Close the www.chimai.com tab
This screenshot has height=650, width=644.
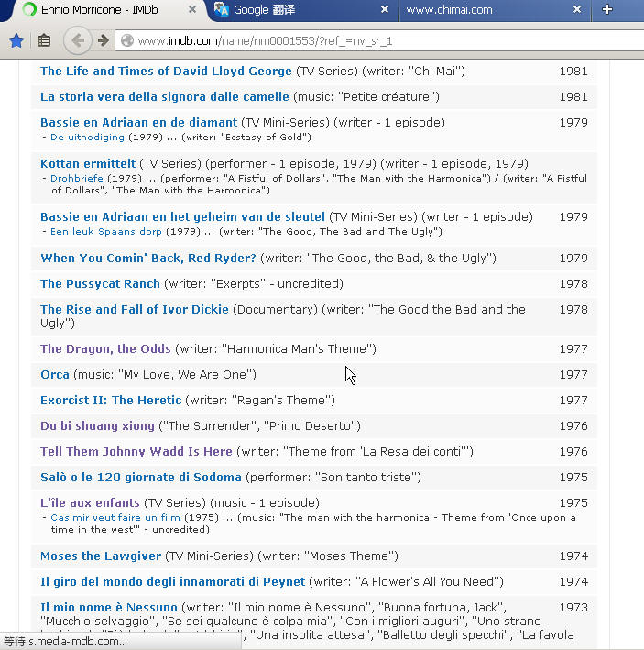point(577,9)
